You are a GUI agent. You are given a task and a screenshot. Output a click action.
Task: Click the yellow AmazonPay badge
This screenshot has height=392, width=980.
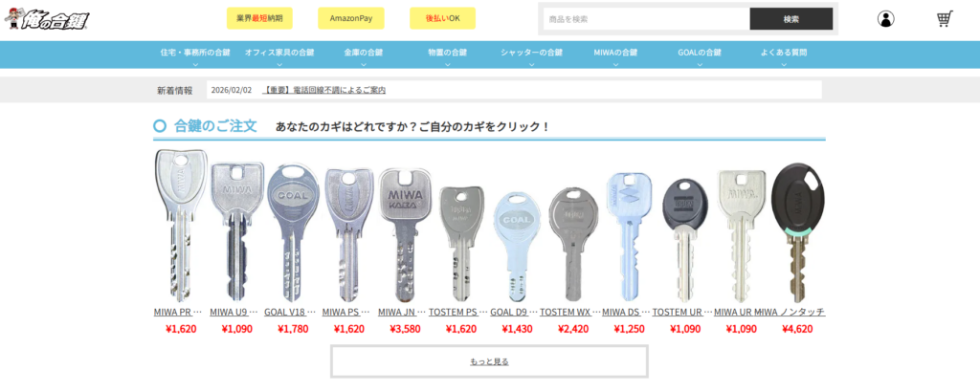(x=351, y=18)
